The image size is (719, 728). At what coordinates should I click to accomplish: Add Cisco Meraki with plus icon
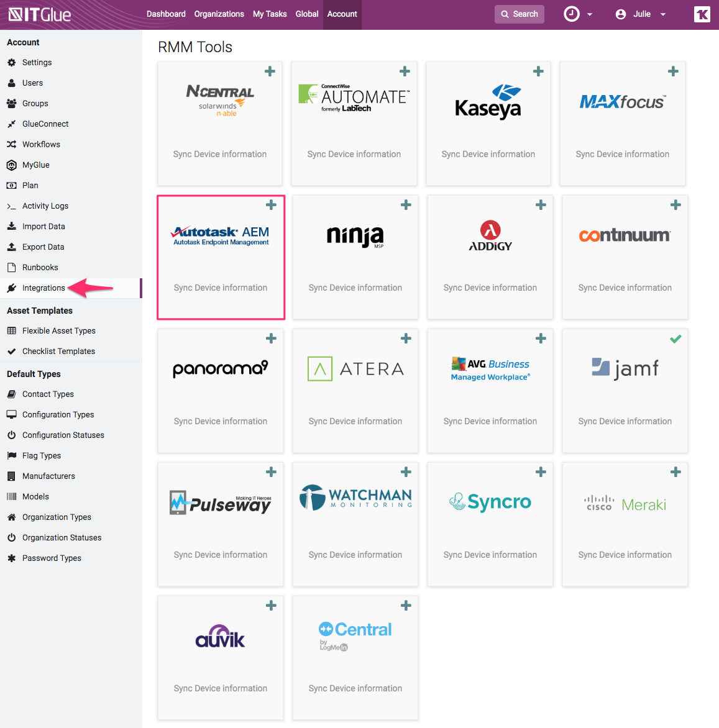pos(675,472)
